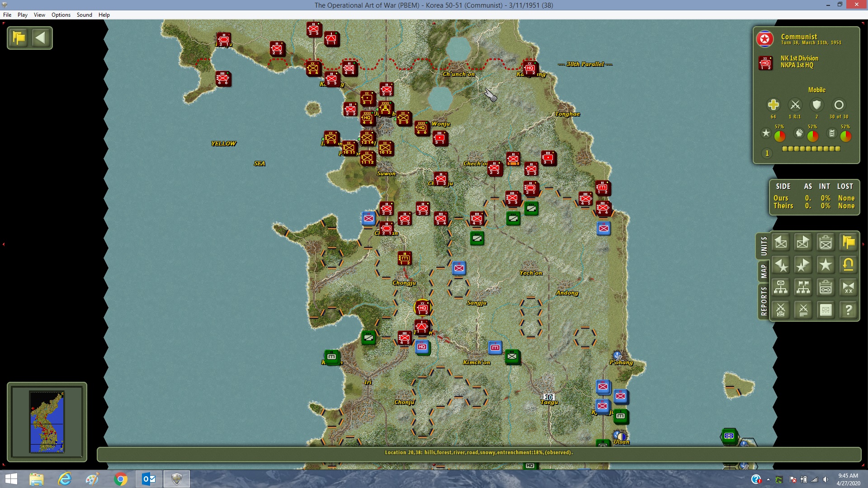Viewport: 868px width, 488px height.
Task: Click the star proficiency icon
Action: [766, 133]
